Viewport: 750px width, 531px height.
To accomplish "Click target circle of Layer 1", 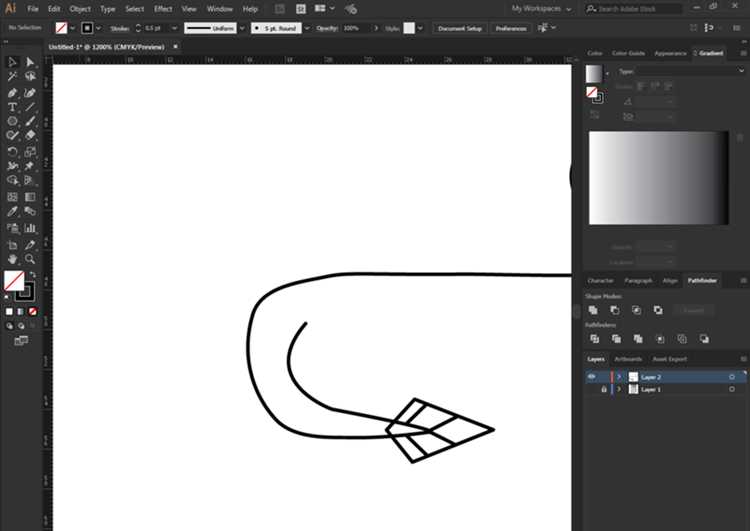I will coord(732,389).
